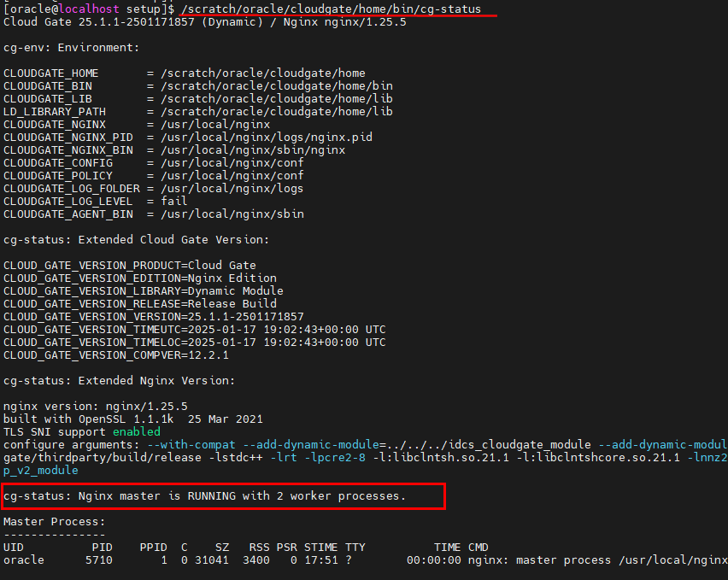This screenshot has width=728, height=580.
Task: Select CLOUD_GATE_VERSION_PRODUCT=Cloud Gate line
Action: 130,266
